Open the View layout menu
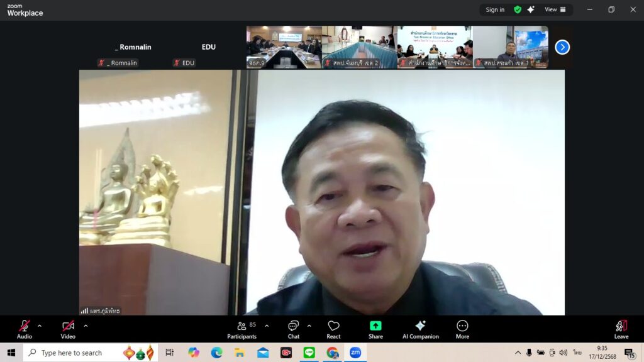 pyautogui.click(x=555, y=9)
